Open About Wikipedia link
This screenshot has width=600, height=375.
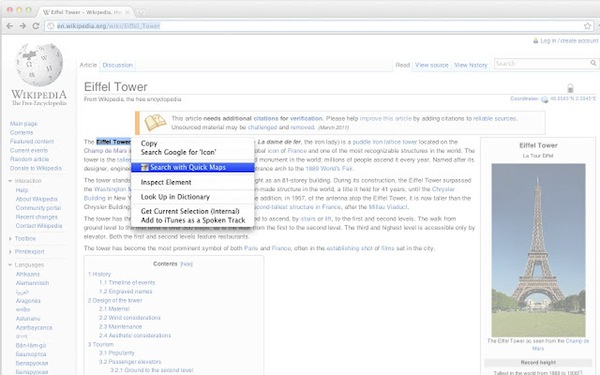coord(36,199)
